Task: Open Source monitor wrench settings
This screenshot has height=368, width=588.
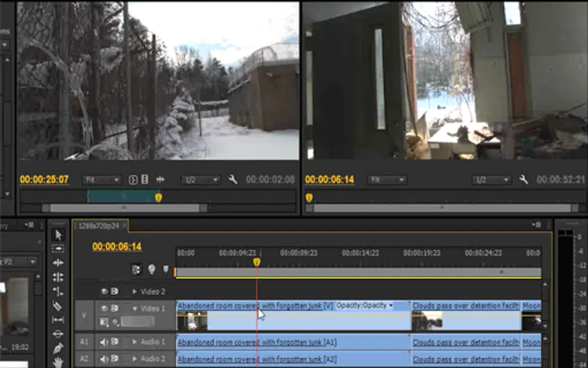Action: pos(233,180)
